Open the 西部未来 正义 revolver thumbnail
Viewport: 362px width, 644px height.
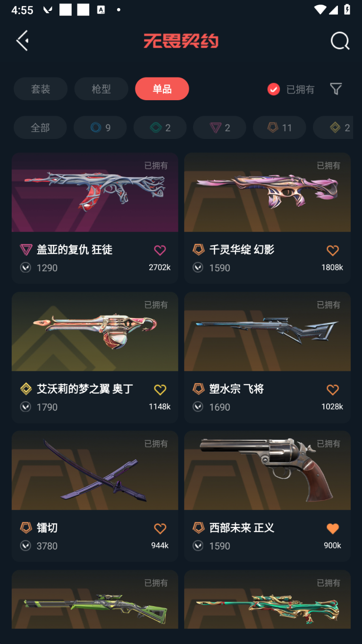coord(267,471)
